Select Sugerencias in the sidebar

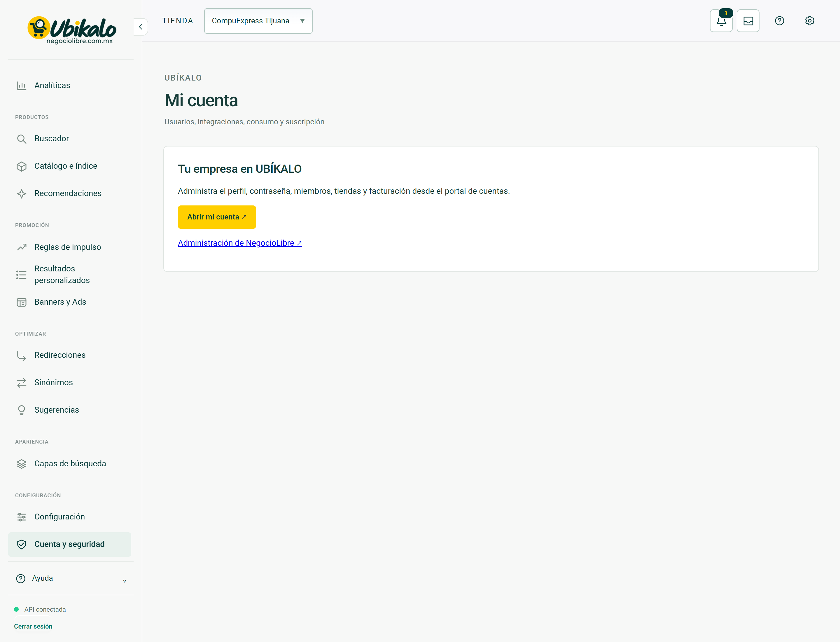click(x=70, y=410)
